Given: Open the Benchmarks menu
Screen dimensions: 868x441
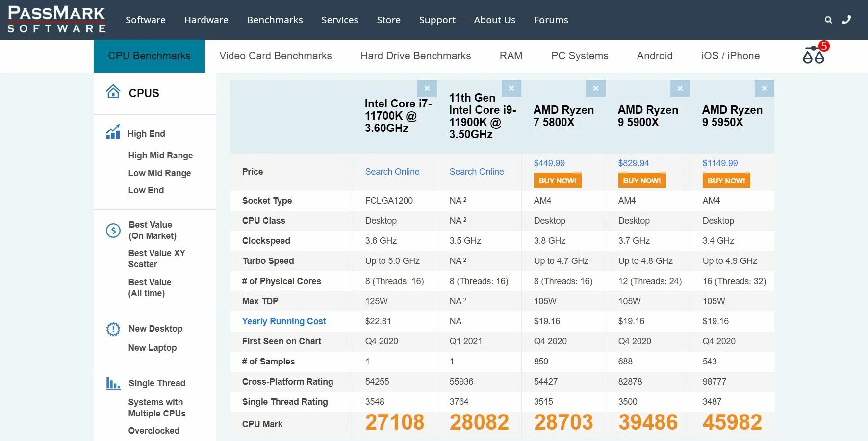Looking at the screenshot, I should 275,20.
